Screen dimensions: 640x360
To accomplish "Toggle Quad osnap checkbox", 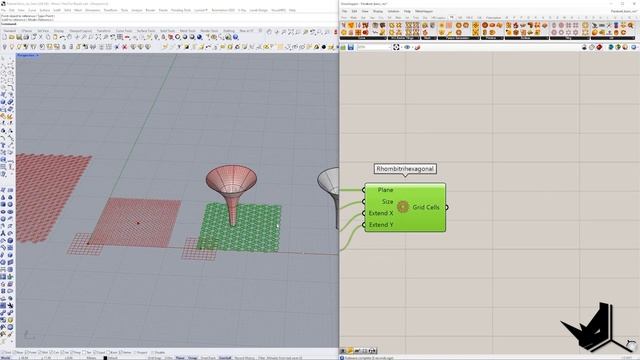I will tap(95, 352).
